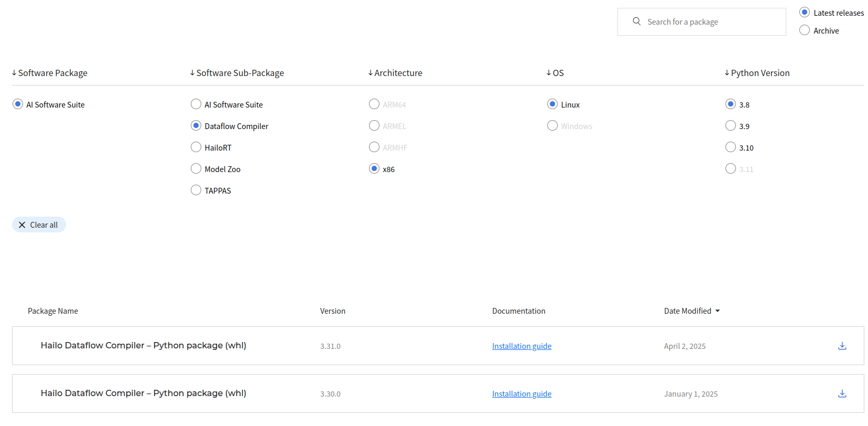Click the Package Name column header

(x=53, y=311)
